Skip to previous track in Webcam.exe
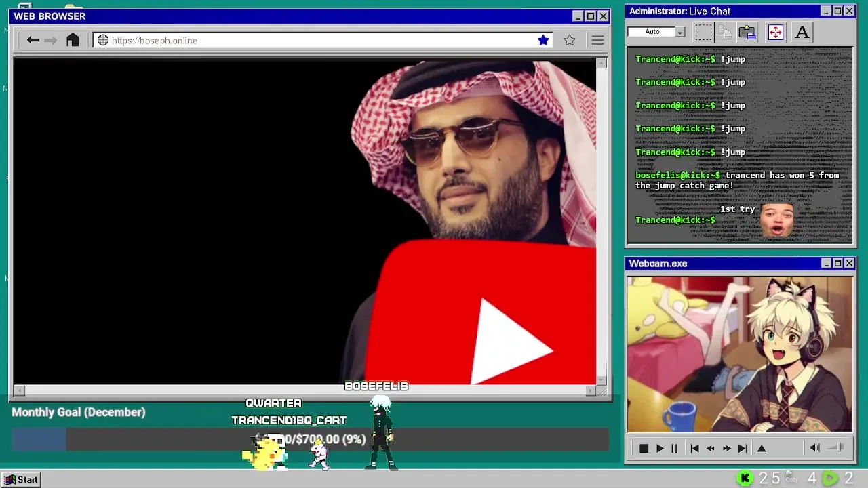 [694, 449]
